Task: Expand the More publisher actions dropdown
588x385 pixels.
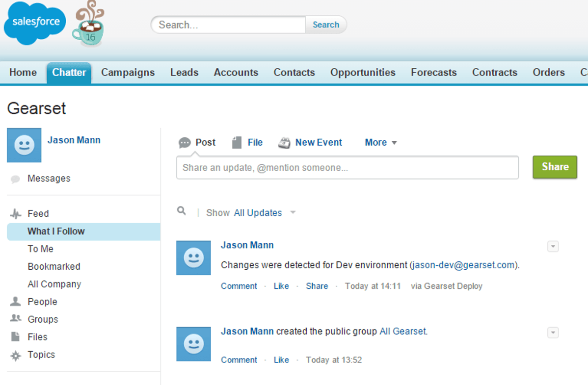Action: pyautogui.click(x=380, y=143)
